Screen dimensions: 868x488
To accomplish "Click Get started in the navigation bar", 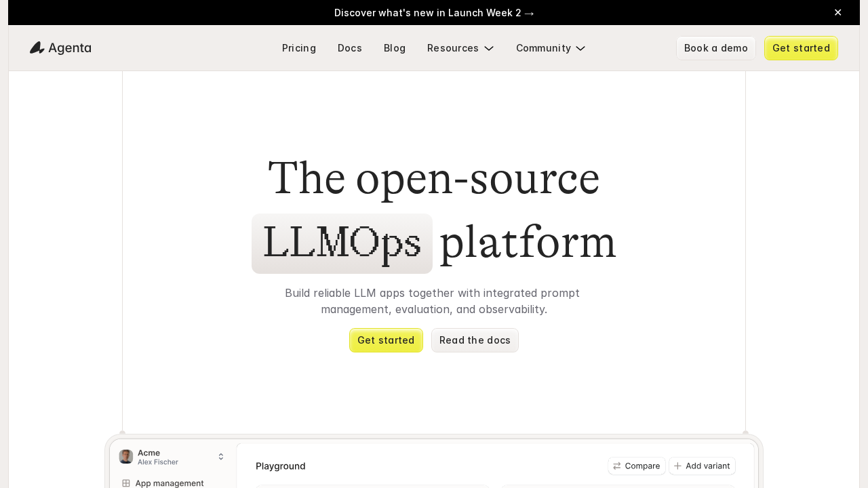I will pos(801,48).
